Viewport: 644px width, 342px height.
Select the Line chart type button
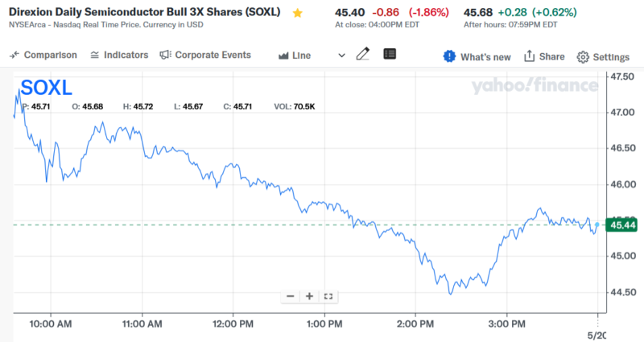click(295, 56)
